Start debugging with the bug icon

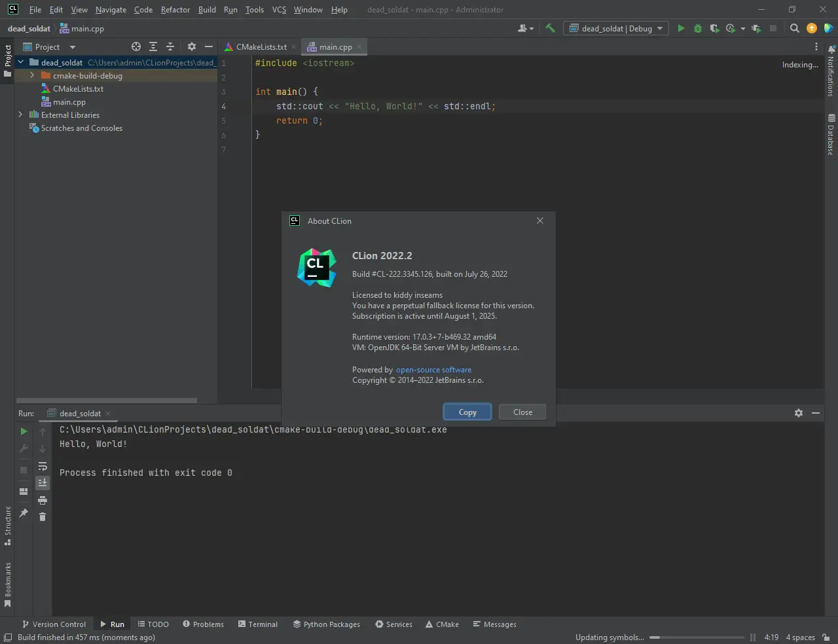[698, 28]
